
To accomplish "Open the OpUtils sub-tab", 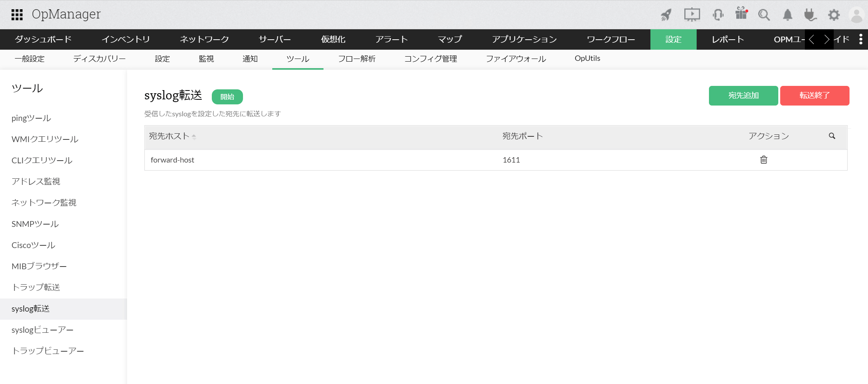I will click(x=587, y=59).
